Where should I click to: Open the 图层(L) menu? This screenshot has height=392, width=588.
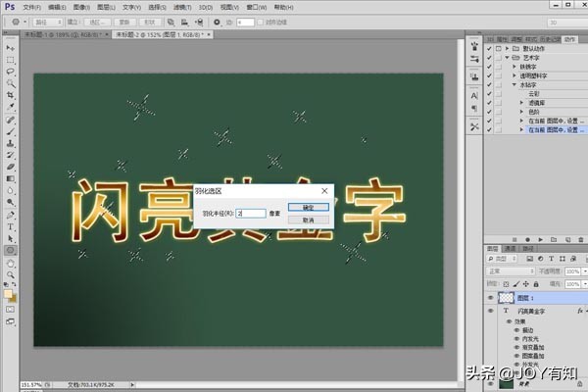pyautogui.click(x=106, y=7)
